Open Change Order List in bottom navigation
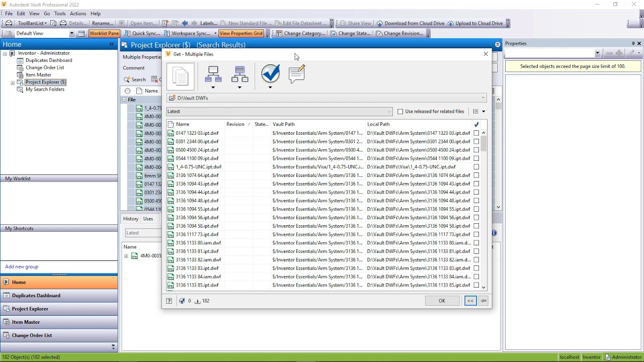 pyautogui.click(x=59, y=335)
